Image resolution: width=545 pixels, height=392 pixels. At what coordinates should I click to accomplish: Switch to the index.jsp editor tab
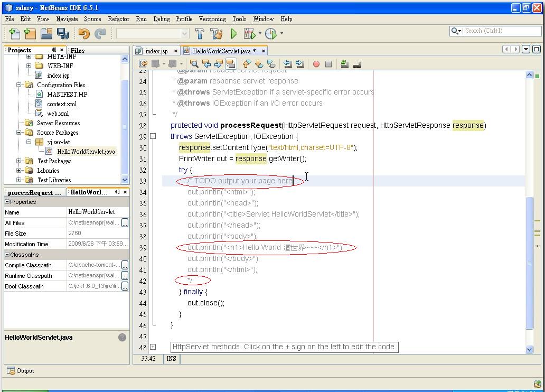pyautogui.click(x=156, y=51)
